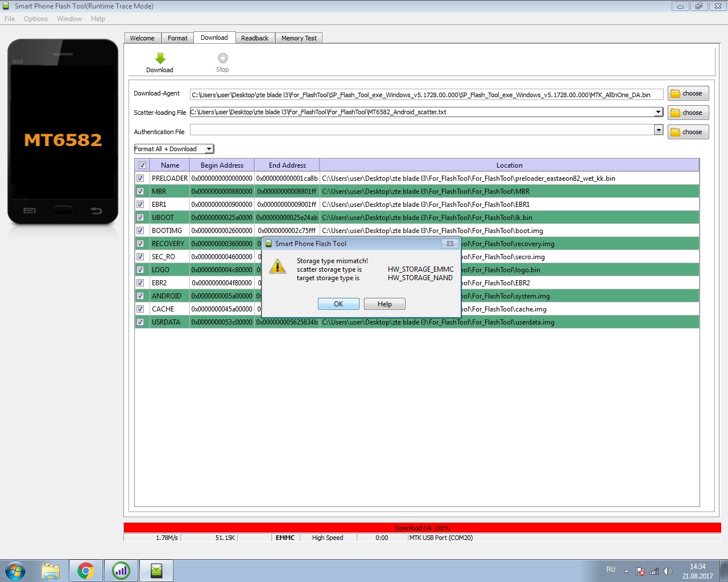The height and width of the screenshot is (582, 728).
Task: Expand the Format All + Download dropdown
Action: 209,149
